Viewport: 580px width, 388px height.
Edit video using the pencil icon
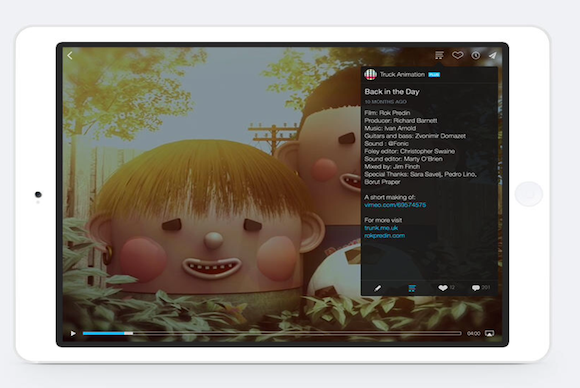[377, 288]
